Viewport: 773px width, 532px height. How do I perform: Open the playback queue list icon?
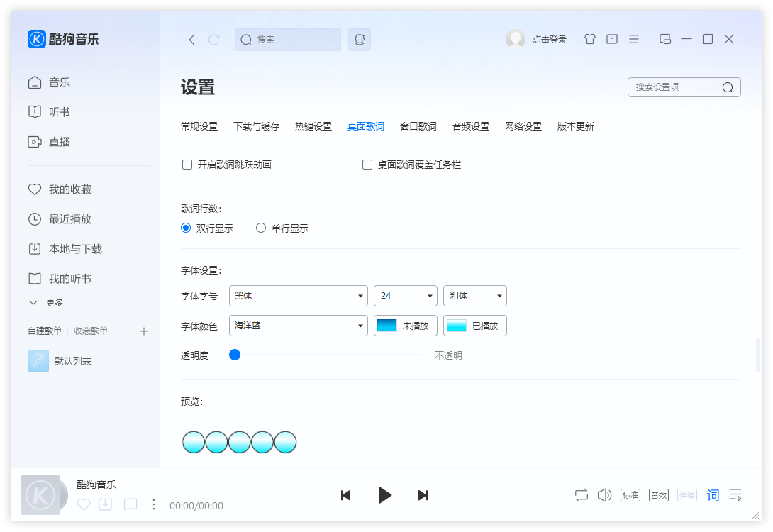(735, 494)
